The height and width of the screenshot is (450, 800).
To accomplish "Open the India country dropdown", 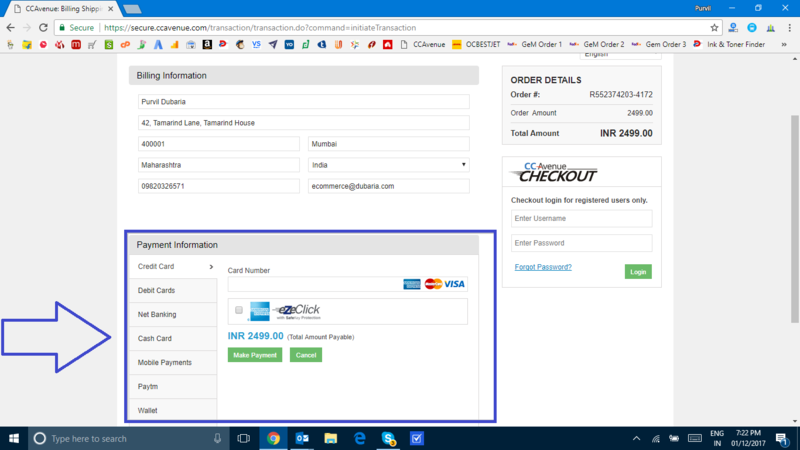I will pos(389,165).
